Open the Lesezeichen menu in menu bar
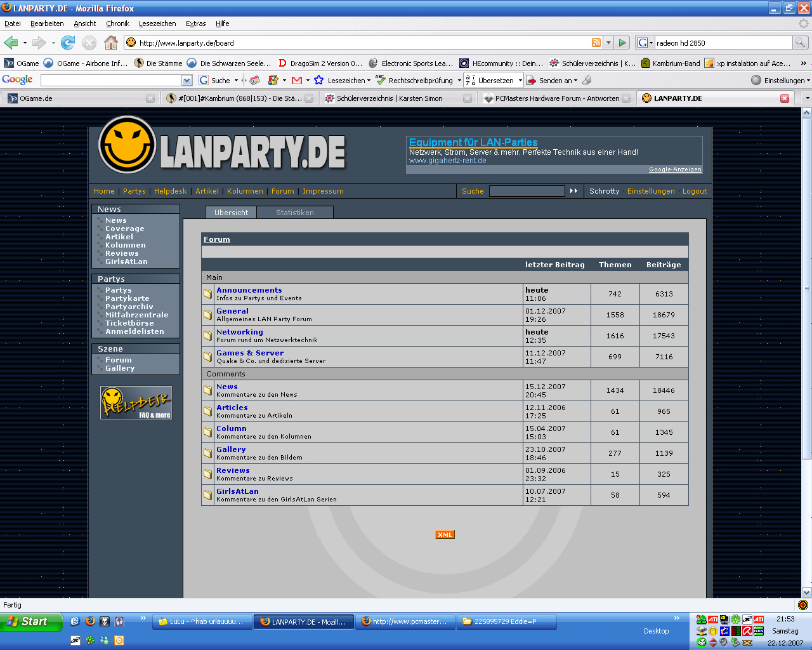The height and width of the screenshot is (650, 812). coord(157,23)
